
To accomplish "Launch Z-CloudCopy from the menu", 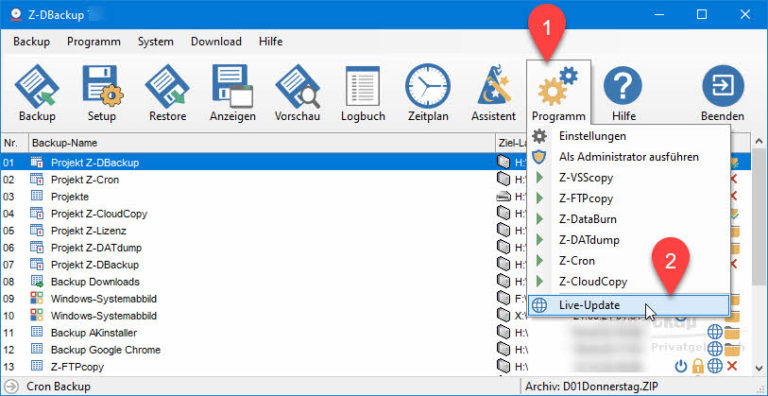I will (x=629, y=282).
